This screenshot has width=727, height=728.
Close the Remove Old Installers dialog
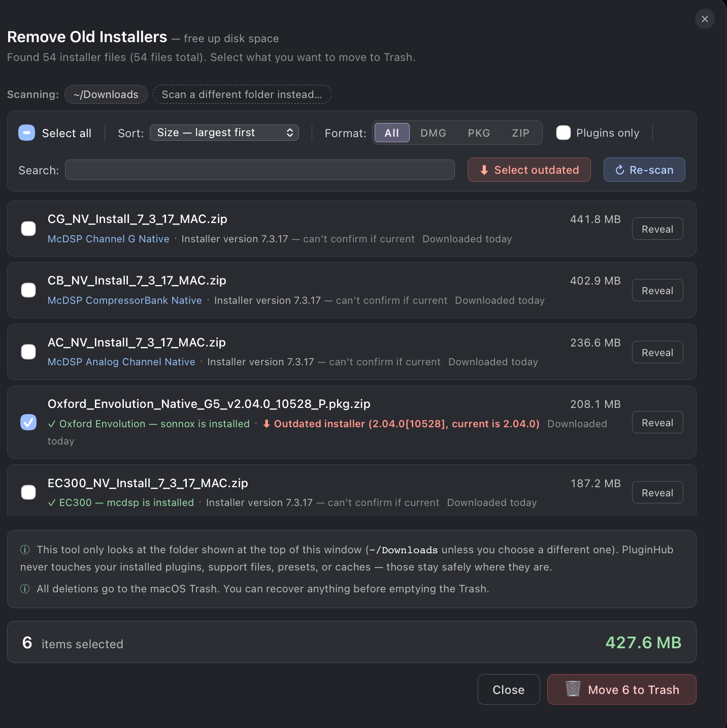click(x=705, y=19)
